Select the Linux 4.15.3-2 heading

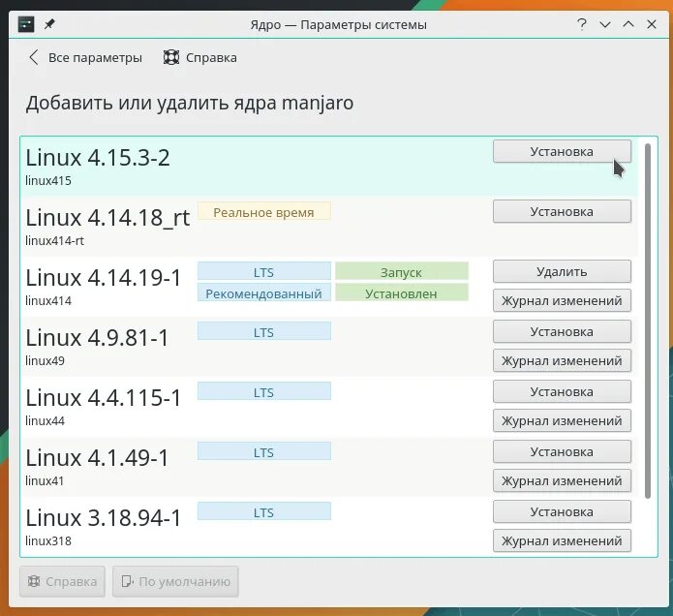point(98,158)
